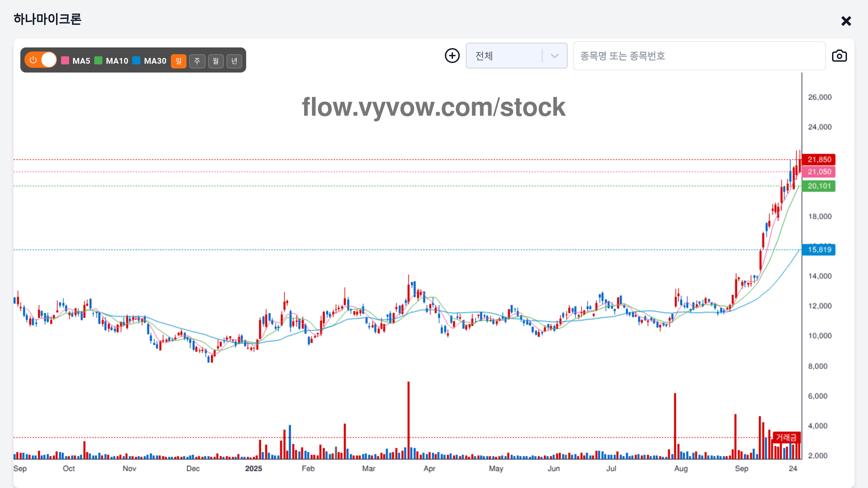Click the 21,850 current price label
This screenshot has width=868, height=488.
(819, 160)
